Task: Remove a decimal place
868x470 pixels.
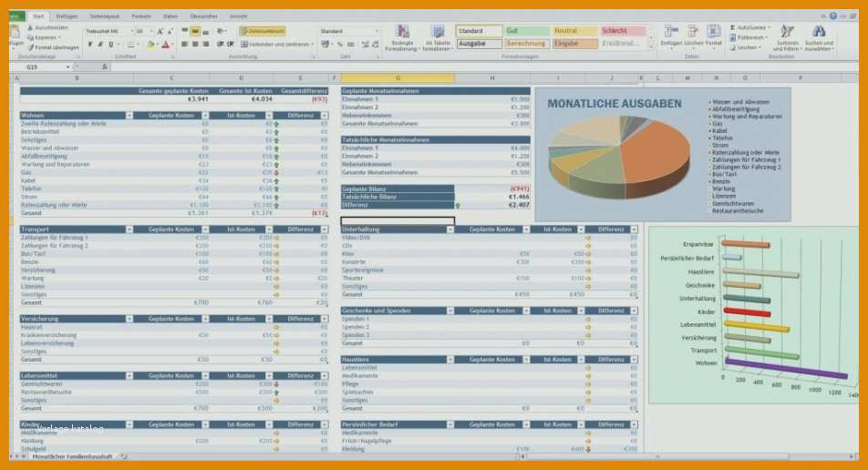Action: pyautogui.click(x=376, y=45)
